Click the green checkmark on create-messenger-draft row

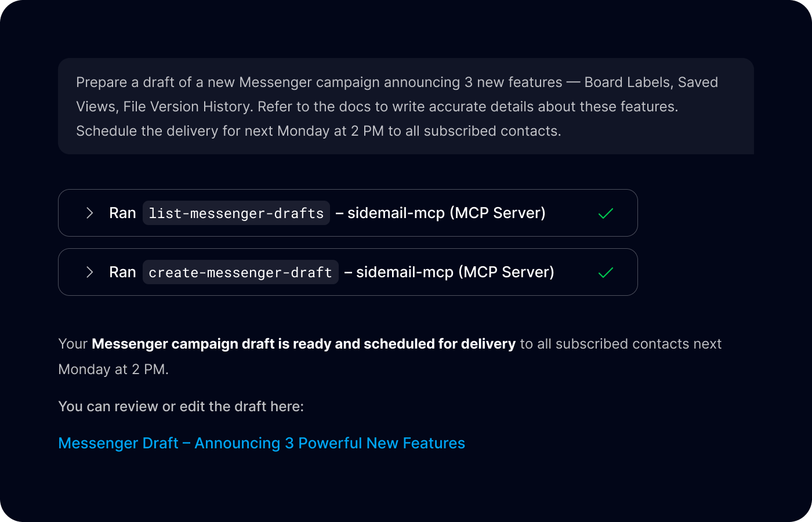pyautogui.click(x=606, y=272)
